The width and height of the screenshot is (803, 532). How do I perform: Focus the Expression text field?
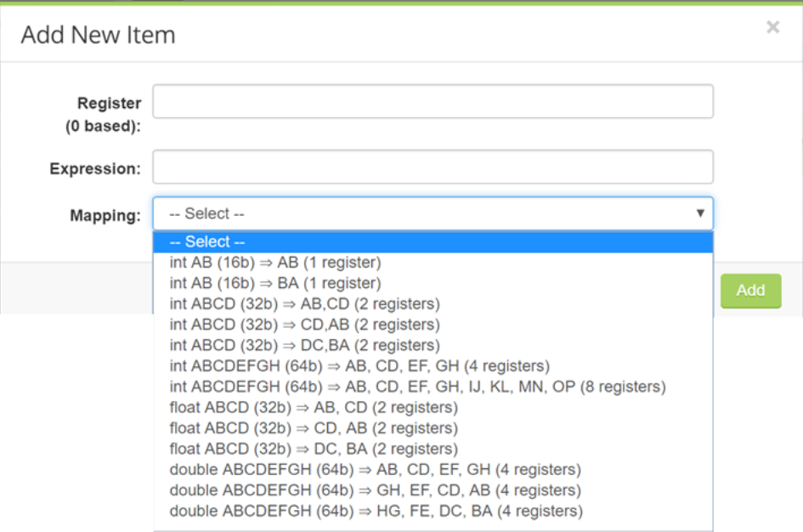[x=433, y=167]
